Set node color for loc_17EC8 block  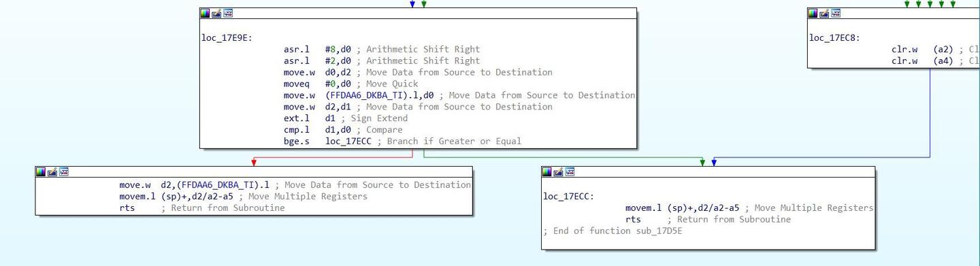(x=813, y=13)
